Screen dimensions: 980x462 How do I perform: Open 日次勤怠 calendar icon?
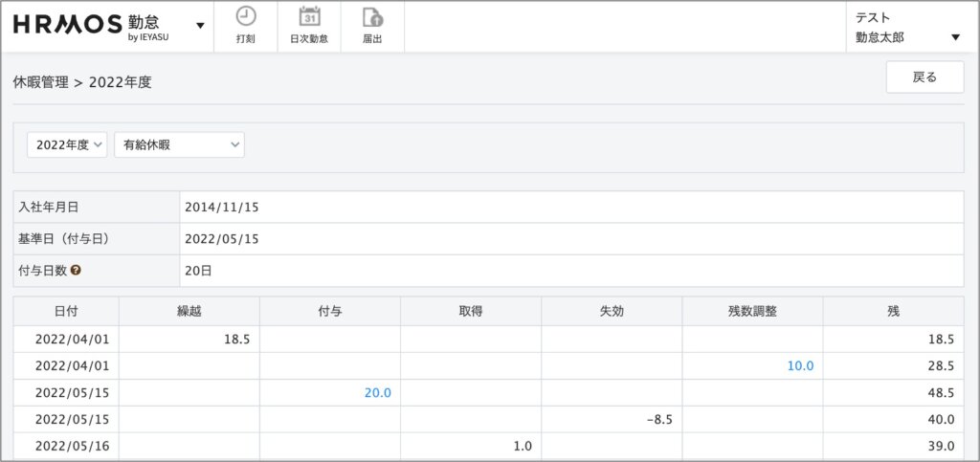point(309,16)
